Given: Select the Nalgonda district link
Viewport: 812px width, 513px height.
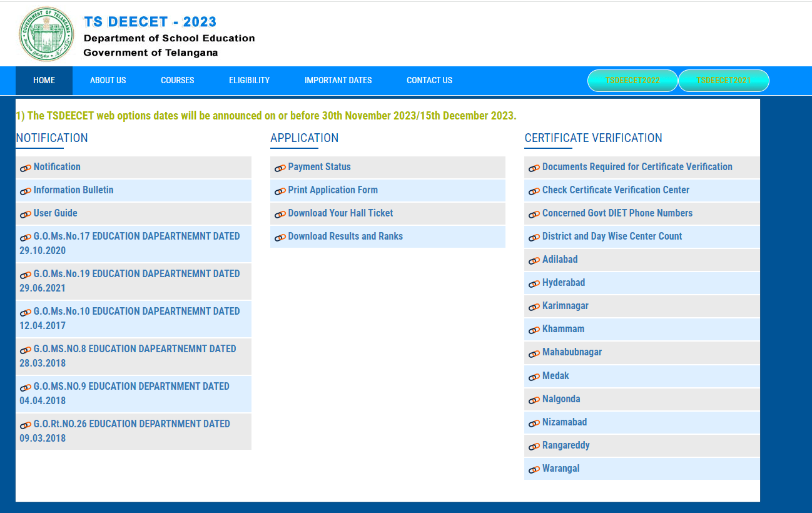Looking at the screenshot, I should 561,399.
